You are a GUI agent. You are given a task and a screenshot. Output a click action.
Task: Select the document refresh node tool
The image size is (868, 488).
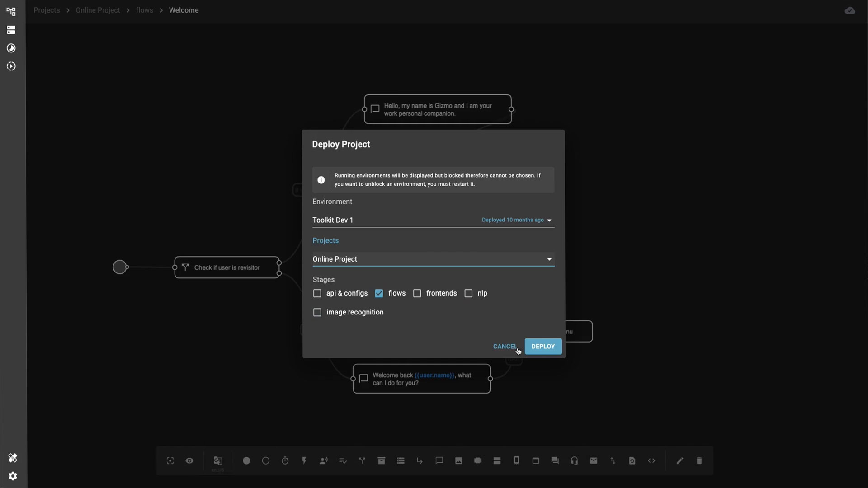click(x=632, y=460)
